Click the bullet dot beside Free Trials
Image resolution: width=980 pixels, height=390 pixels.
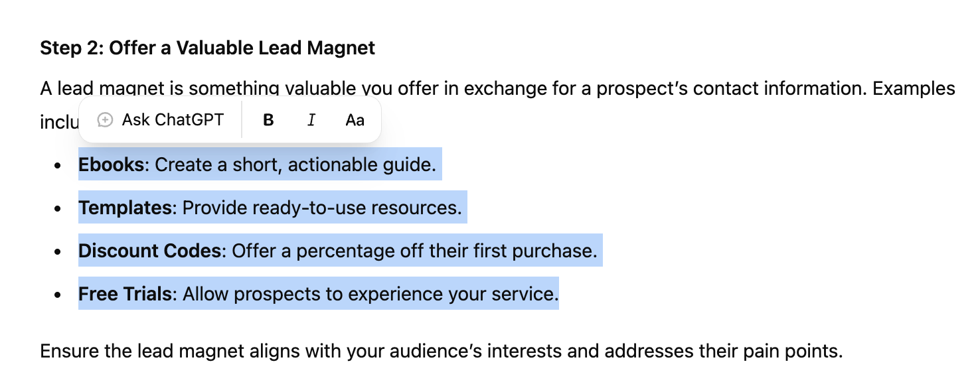click(59, 294)
